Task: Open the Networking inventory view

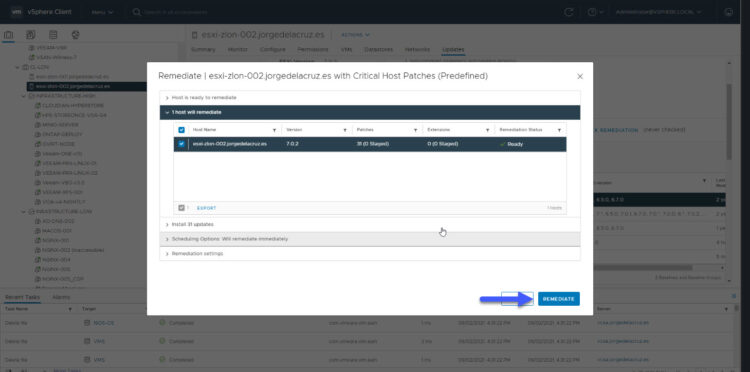Action: tap(76, 35)
